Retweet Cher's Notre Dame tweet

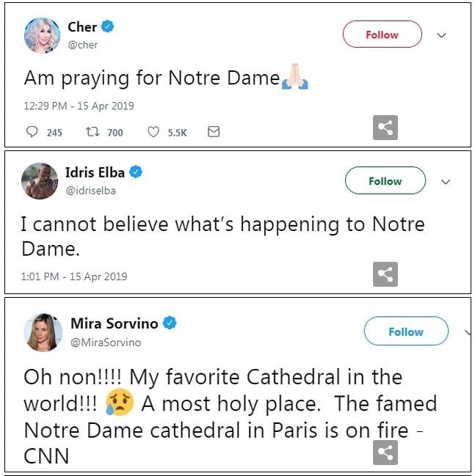click(93, 132)
